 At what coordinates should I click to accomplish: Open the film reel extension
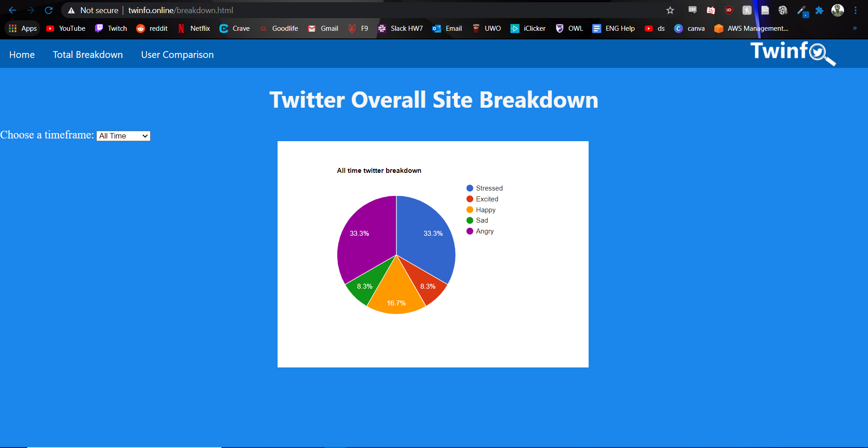click(x=783, y=10)
